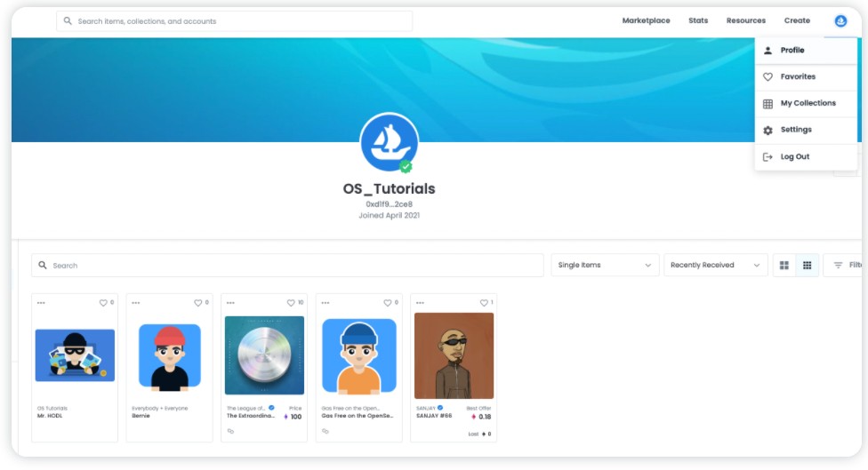Switch to large grid view icon

click(x=784, y=266)
